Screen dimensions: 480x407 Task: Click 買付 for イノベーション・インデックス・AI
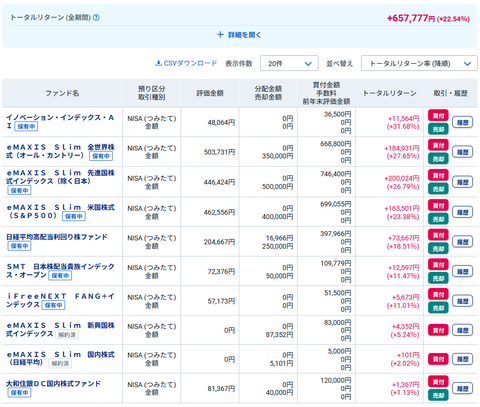pos(438,116)
